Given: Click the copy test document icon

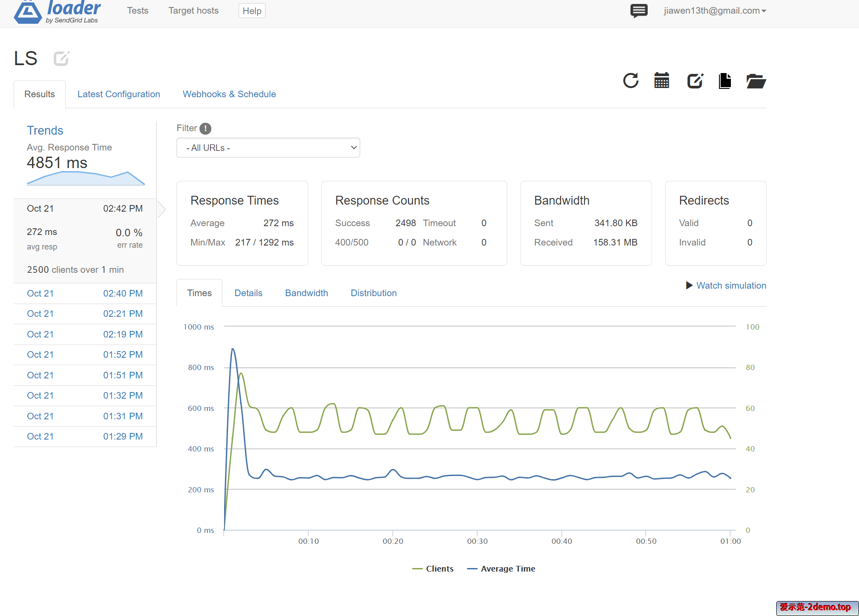Looking at the screenshot, I should [725, 81].
